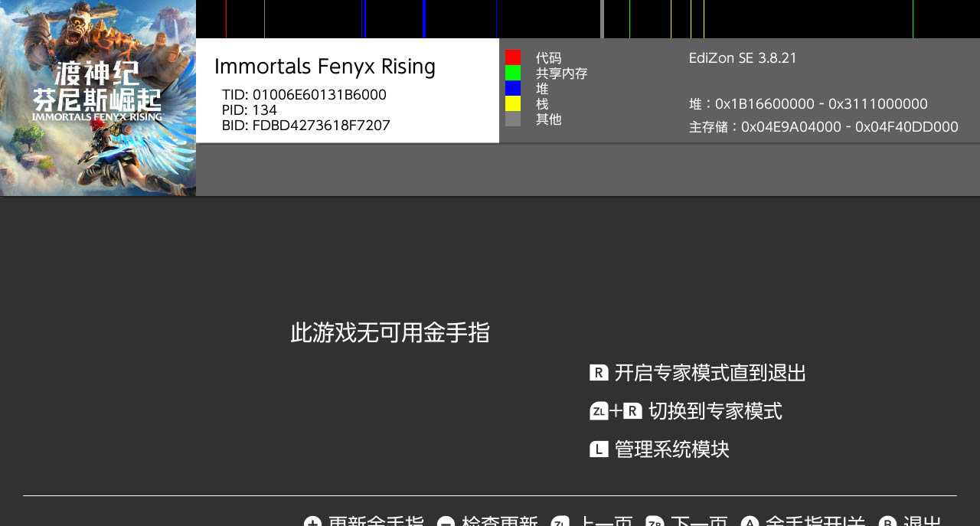Click the L button icon for system modules
Image resolution: width=980 pixels, height=526 pixels.
tap(599, 449)
